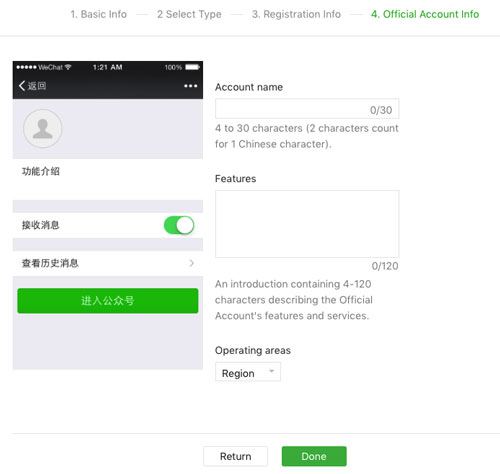Screen dimensions: 500x474
Task: Expand the 查看历史消息 history chevron
Action: tap(191, 263)
